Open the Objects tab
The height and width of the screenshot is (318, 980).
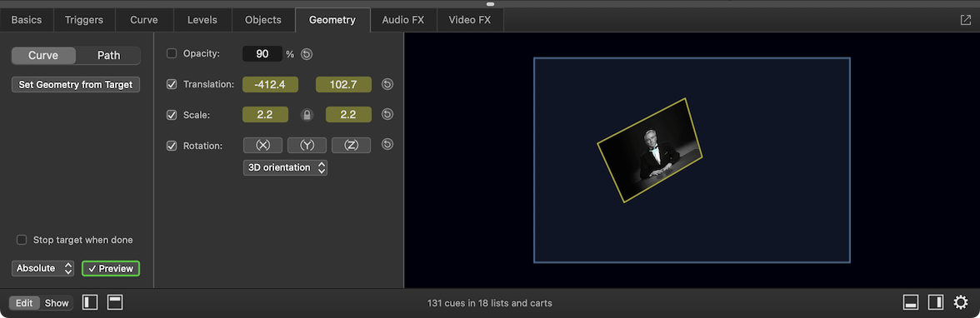(263, 20)
